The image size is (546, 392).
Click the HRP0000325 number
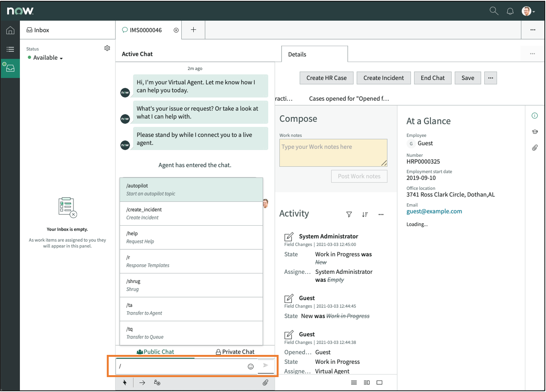tap(423, 162)
